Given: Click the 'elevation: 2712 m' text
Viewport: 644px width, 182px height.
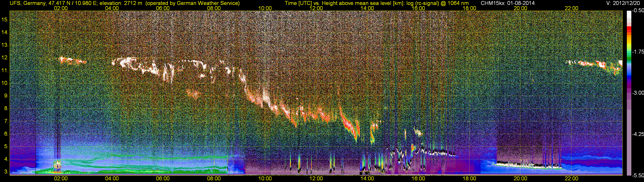Looking at the screenshot, I should [121, 3].
